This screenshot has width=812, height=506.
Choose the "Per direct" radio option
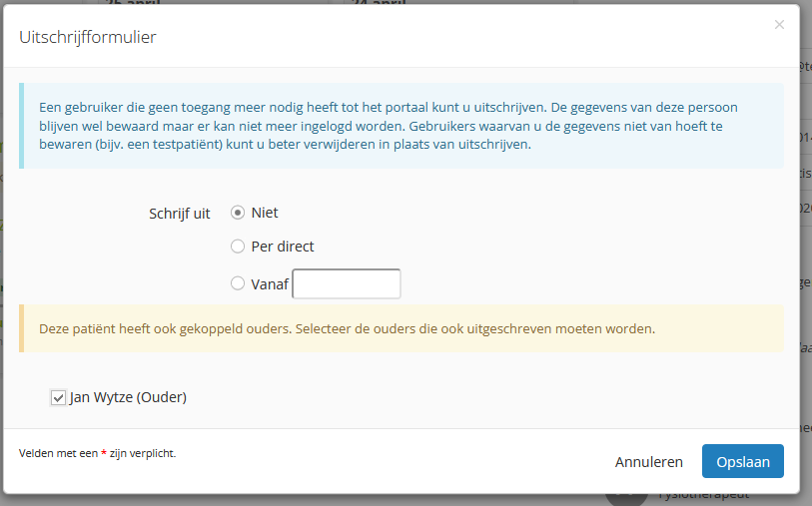click(238, 246)
